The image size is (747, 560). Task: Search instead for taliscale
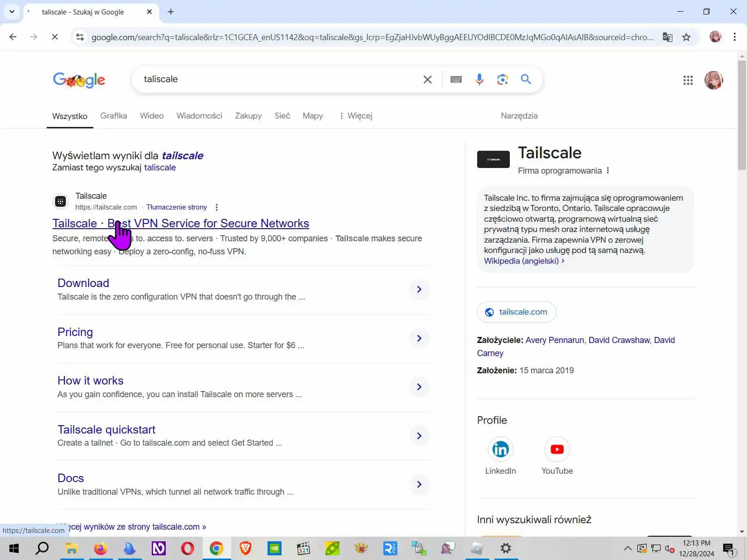pyautogui.click(x=160, y=168)
